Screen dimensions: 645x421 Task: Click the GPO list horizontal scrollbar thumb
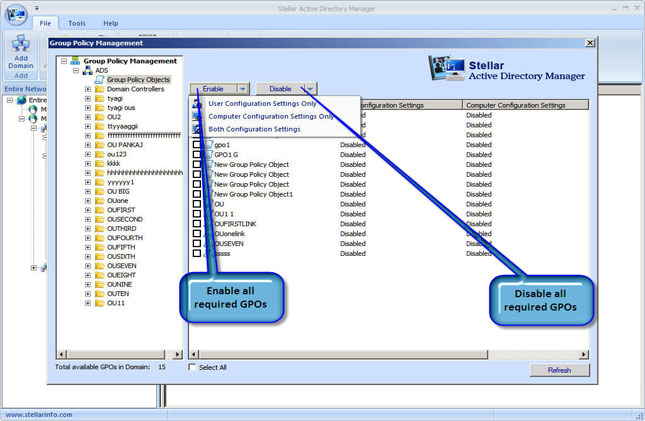click(x=343, y=354)
